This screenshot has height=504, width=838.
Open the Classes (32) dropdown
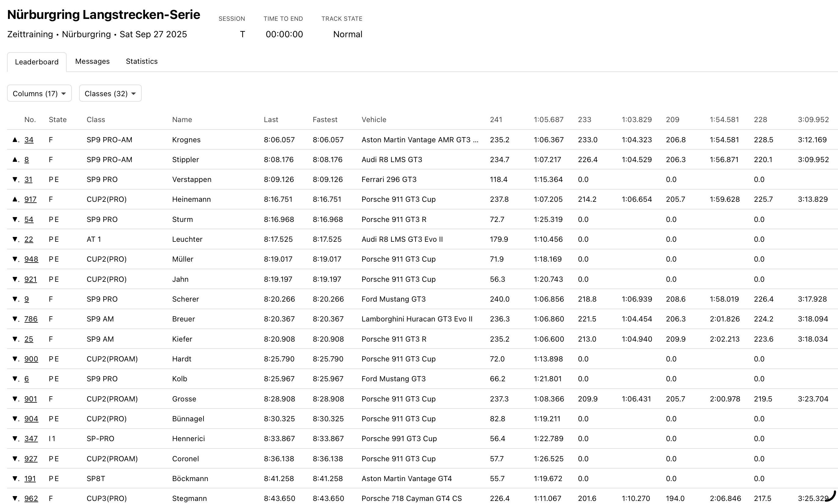pyautogui.click(x=110, y=93)
